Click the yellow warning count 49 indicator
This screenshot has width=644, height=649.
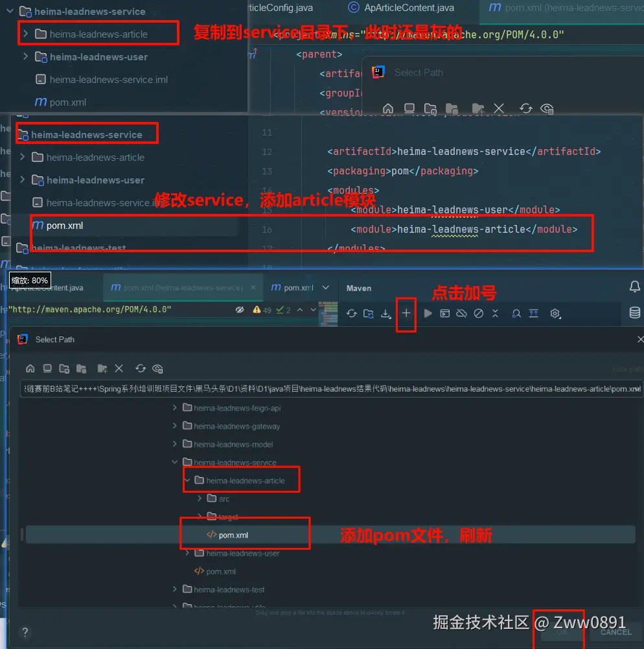[261, 310]
